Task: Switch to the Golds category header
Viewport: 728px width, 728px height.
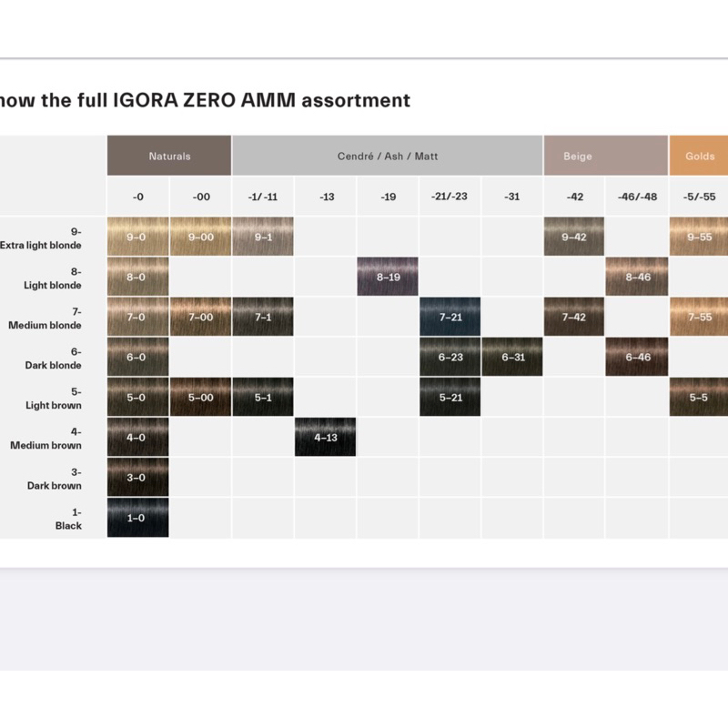Action: pos(699,156)
